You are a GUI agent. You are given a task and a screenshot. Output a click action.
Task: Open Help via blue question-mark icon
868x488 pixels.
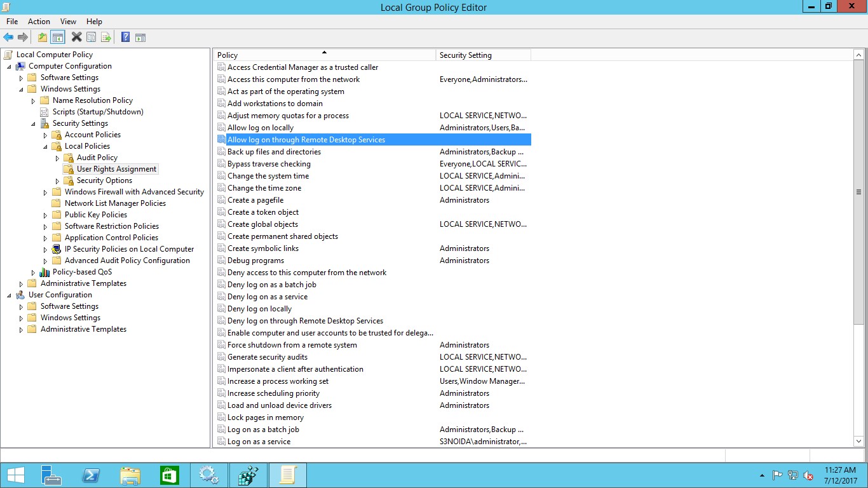126,37
